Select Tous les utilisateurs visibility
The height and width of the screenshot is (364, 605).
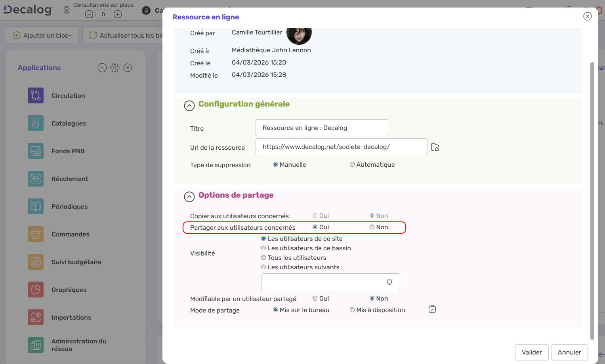263,258
